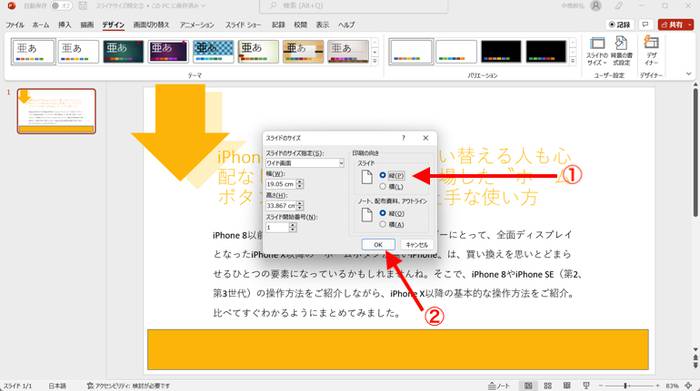Click the help question mark in dialog

(x=404, y=138)
